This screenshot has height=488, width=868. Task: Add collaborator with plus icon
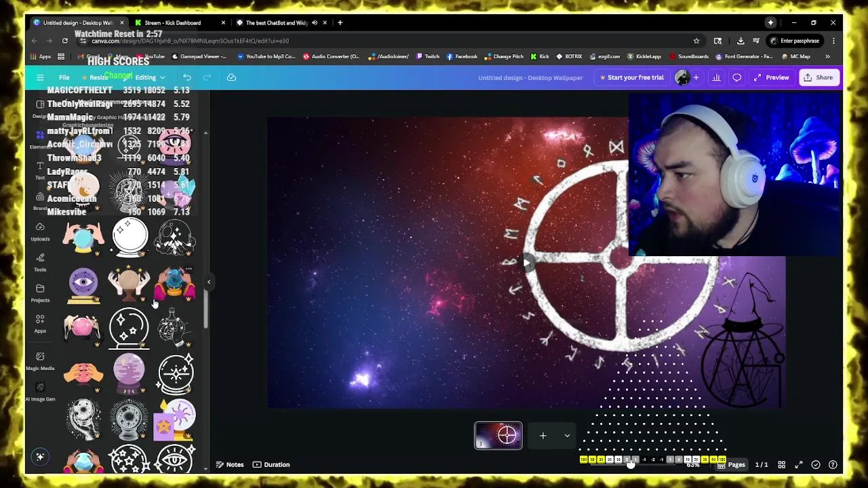pos(696,77)
